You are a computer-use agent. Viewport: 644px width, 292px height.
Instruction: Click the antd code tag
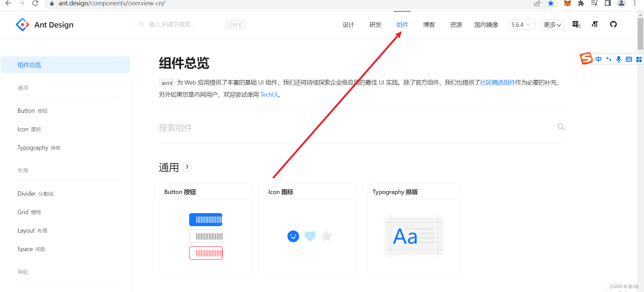pos(167,83)
